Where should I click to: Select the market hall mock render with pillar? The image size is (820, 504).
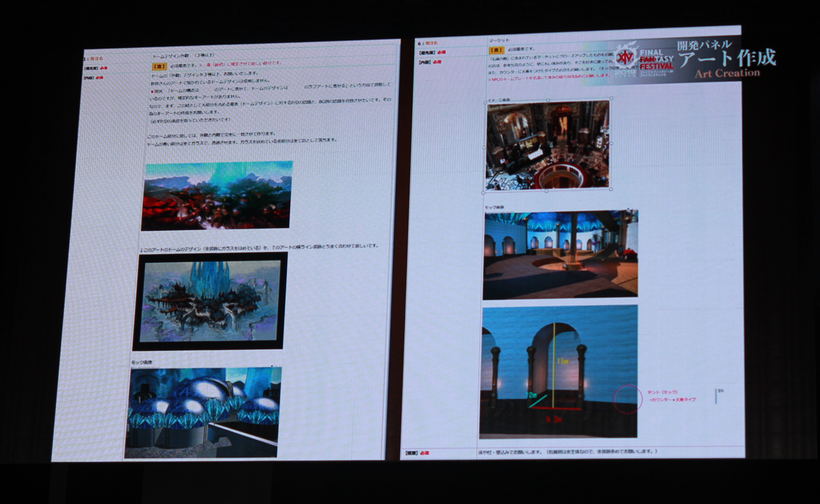point(560,255)
